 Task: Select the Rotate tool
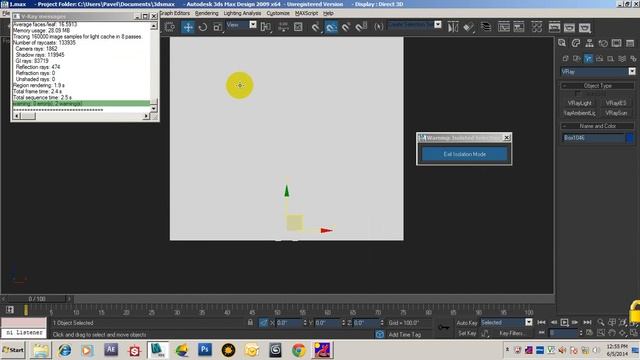point(203,27)
